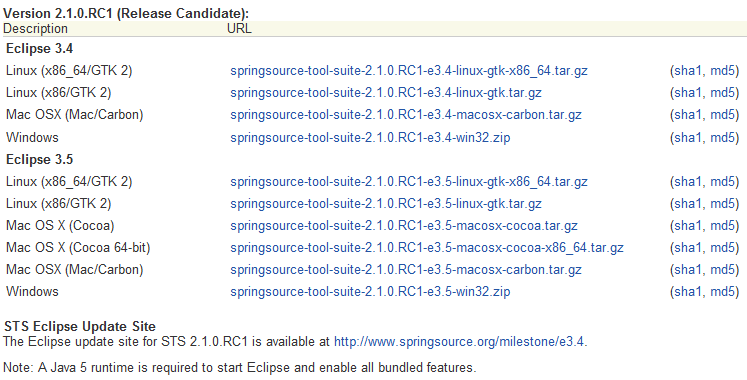
Task: Open the e3.4-linux-gtk.tar.gz download link
Action: pyautogui.click(x=386, y=93)
